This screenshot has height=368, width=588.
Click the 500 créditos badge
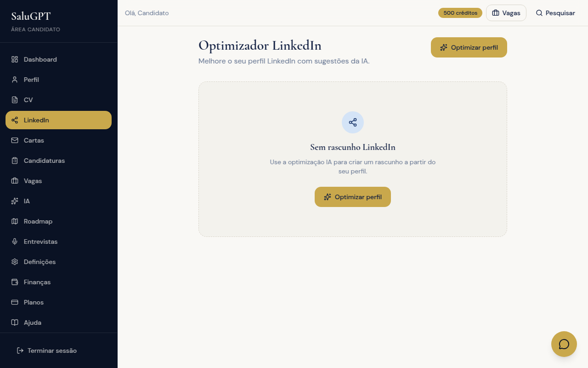point(460,13)
